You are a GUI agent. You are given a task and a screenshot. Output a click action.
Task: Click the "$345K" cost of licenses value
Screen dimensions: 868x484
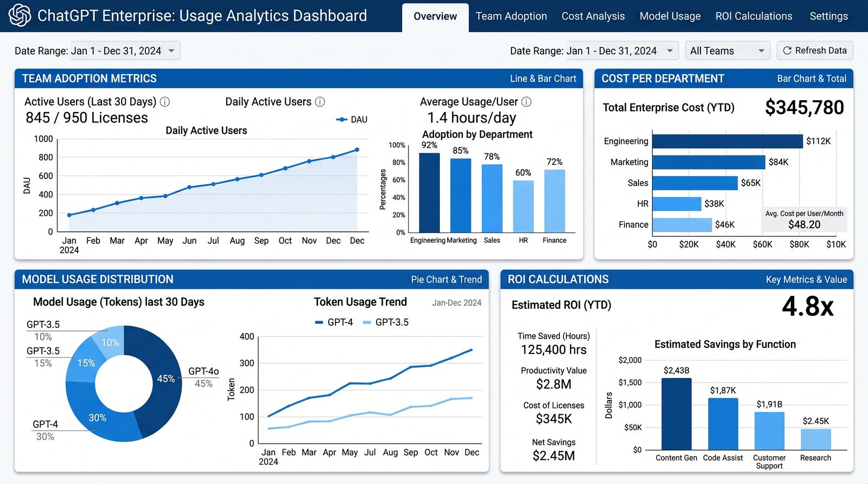click(554, 419)
